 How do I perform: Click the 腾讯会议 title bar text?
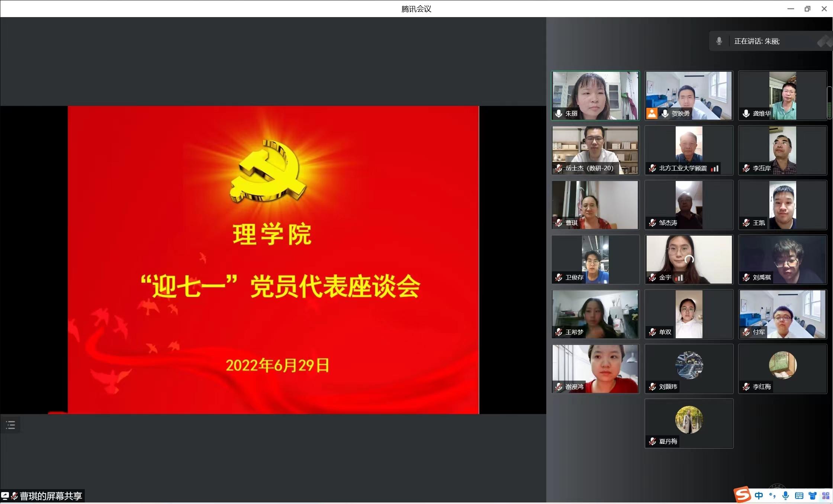click(416, 9)
